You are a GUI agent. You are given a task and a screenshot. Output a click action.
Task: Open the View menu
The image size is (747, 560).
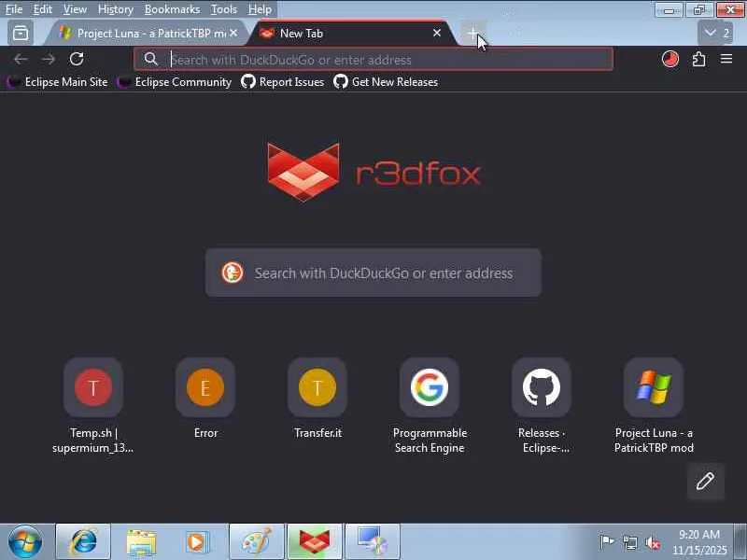point(75,9)
